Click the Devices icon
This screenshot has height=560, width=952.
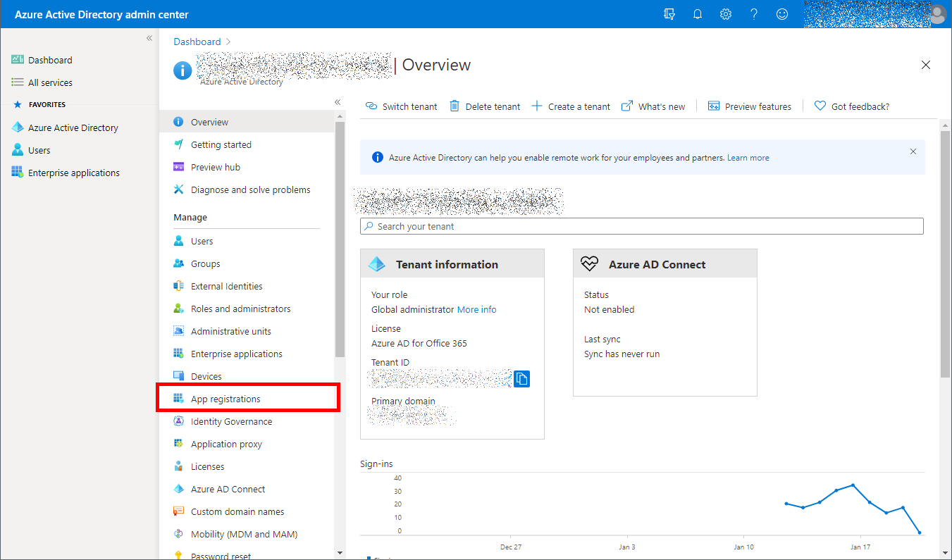[x=178, y=376]
